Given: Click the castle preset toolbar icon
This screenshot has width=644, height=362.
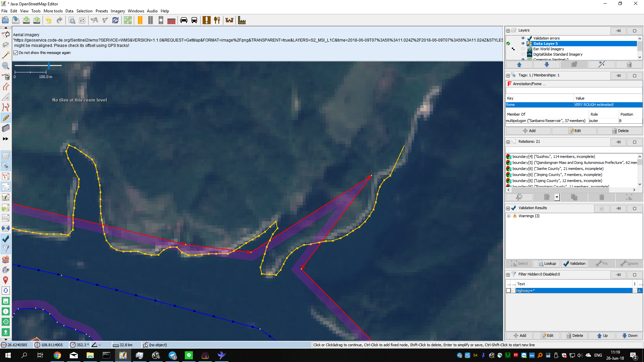Looking at the screenshot, I should [x=229, y=20].
